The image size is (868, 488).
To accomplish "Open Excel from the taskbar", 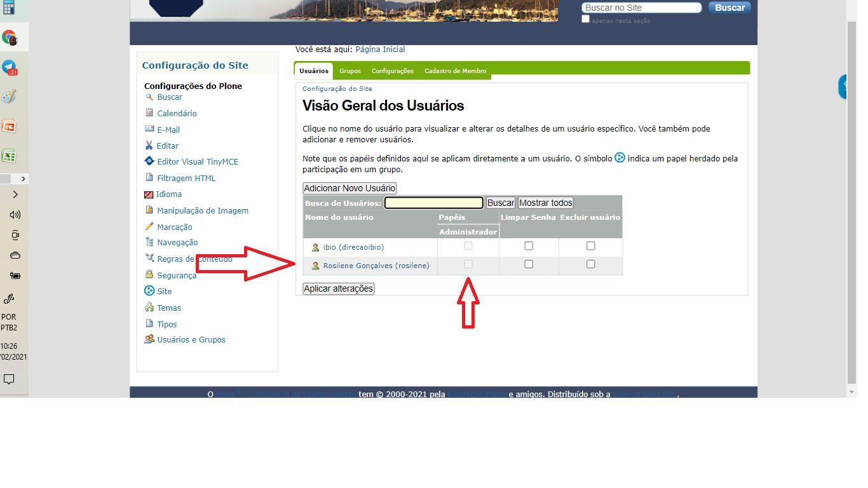I will (9, 156).
